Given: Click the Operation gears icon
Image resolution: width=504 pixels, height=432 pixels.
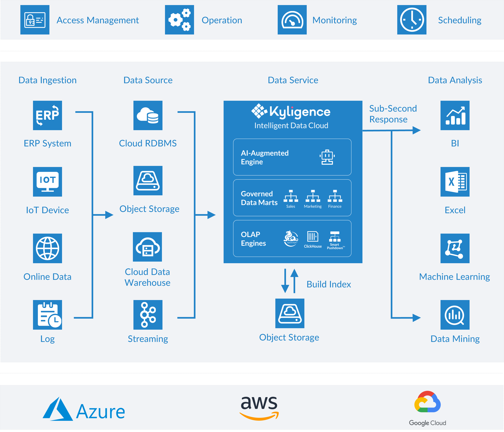Looking at the screenshot, I should pyautogui.click(x=179, y=20).
